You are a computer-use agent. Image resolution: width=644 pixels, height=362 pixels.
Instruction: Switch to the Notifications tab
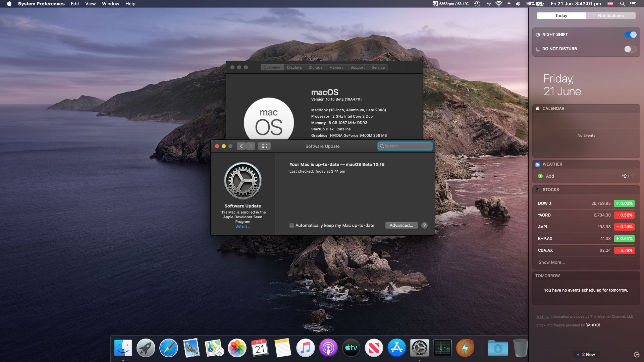(610, 16)
